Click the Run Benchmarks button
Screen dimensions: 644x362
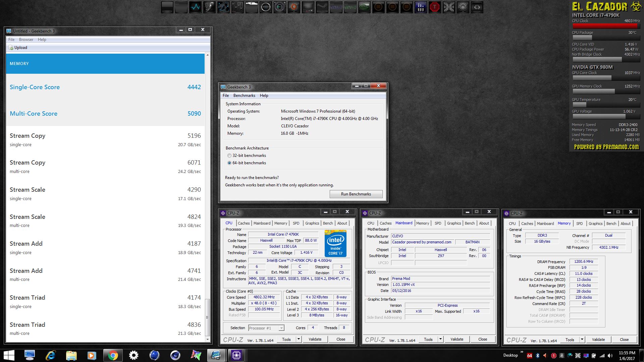(x=356, y=194)
